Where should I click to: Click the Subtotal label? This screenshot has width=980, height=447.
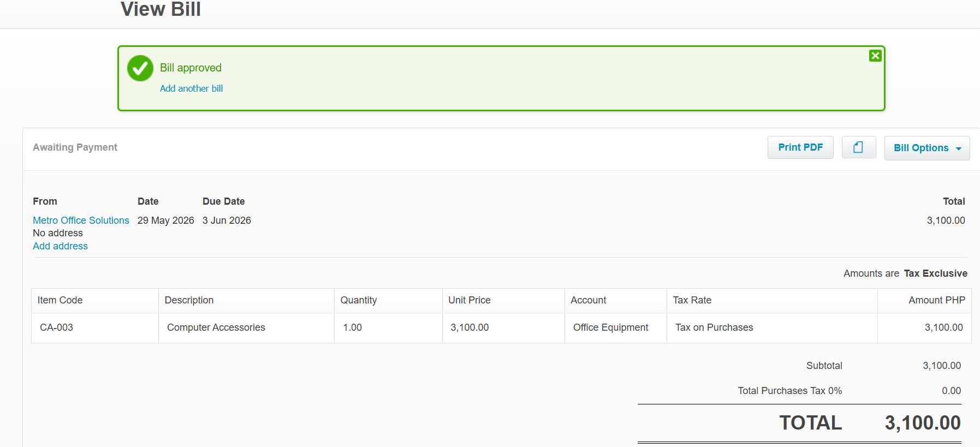coord(824,366)
